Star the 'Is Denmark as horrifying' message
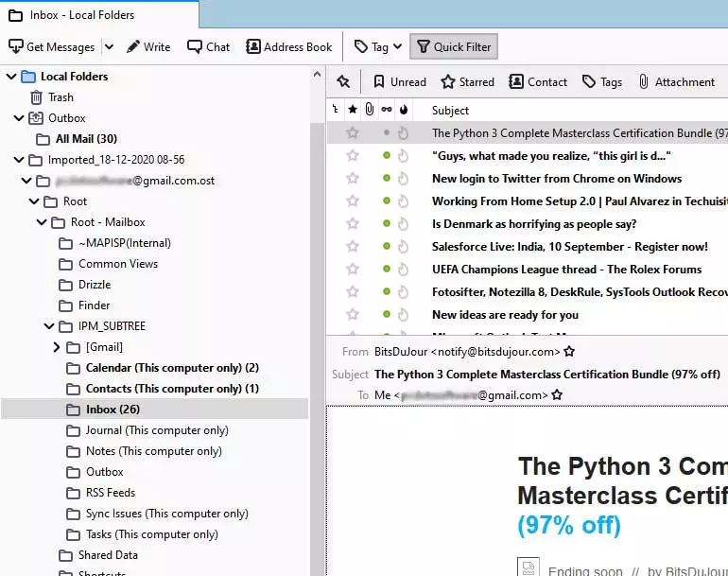The height and width of the screenshot is (576, 728). click(x=353, y=224)
